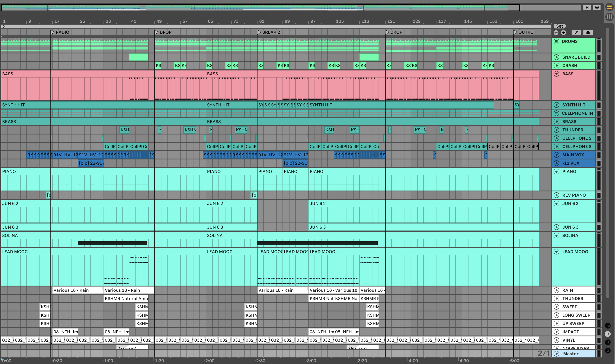
Task: Toggle the Mixer section (M) button
Action: pyautogui.click(x=608, y=342)
